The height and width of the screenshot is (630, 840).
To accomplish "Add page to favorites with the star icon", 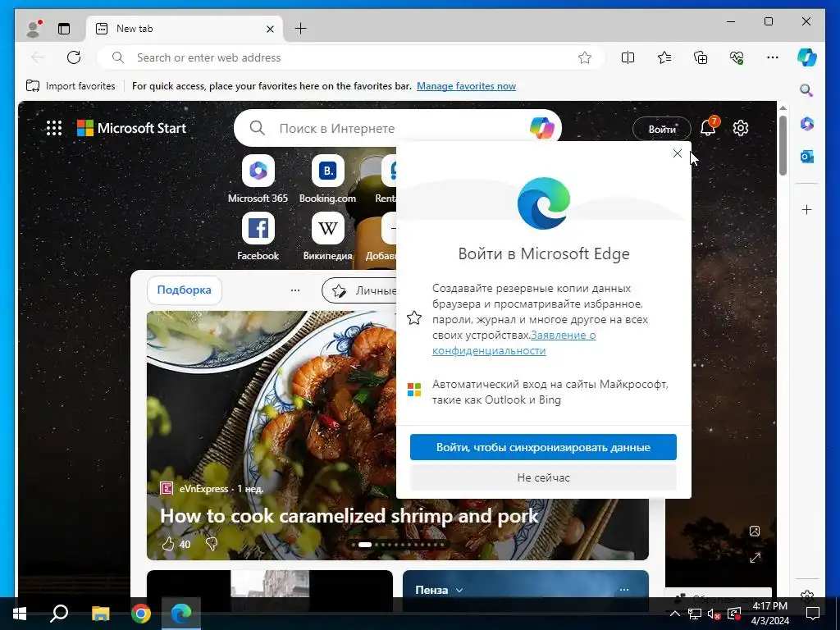I will coord(584,57).
